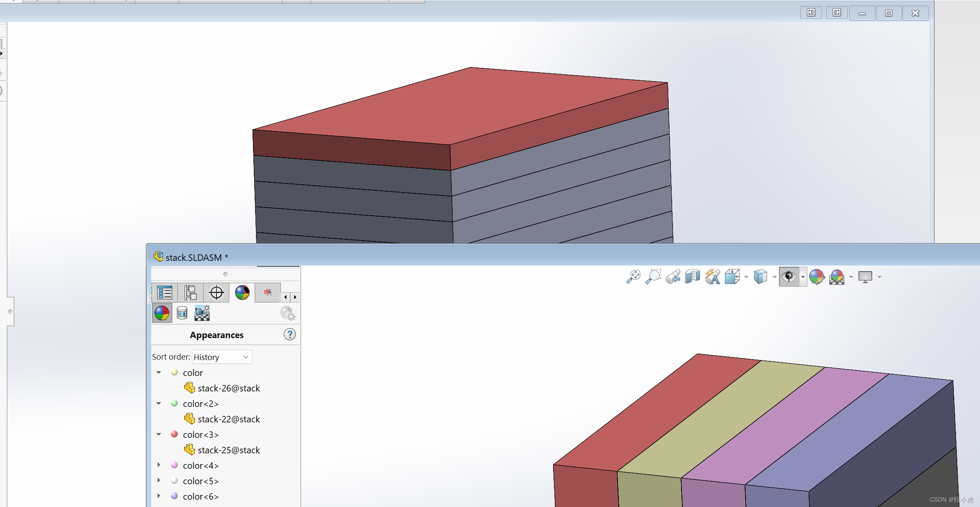Toggle the Hide/Show Items eye button
Screen dimensions: 980x507
[x=788, y=276]
